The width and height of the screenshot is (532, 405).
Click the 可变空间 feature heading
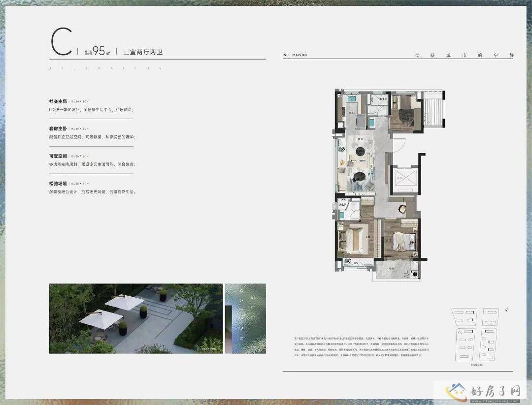coord(58,156)
